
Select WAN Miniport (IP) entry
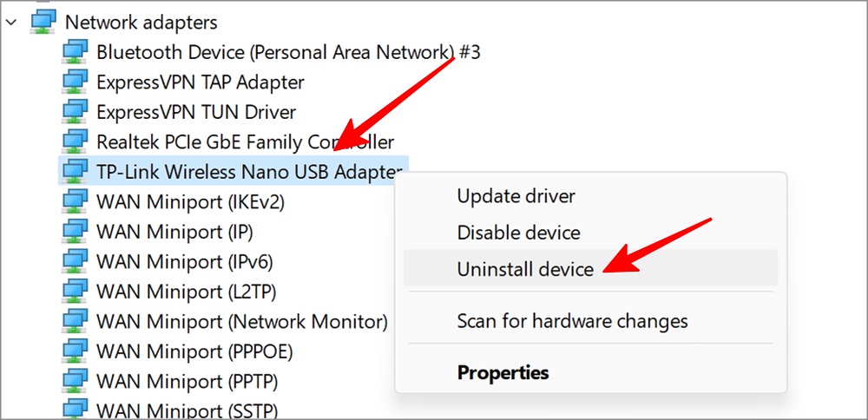(174, 233)
